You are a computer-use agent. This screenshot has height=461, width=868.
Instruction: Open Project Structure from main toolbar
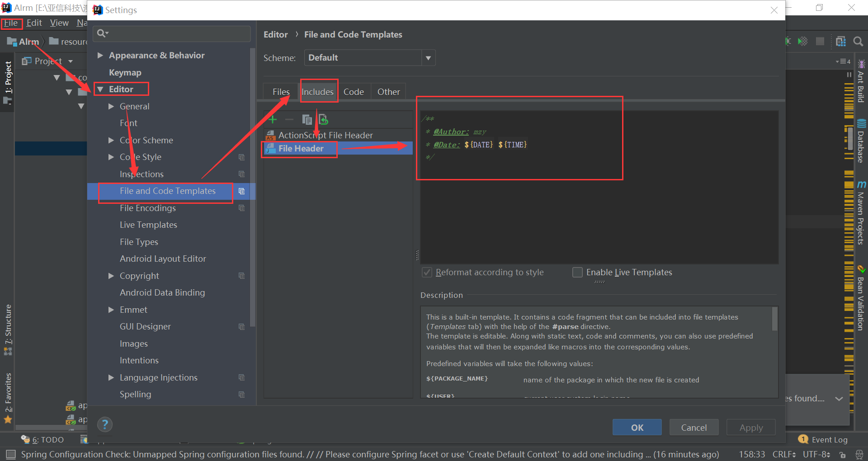point(841,42)
